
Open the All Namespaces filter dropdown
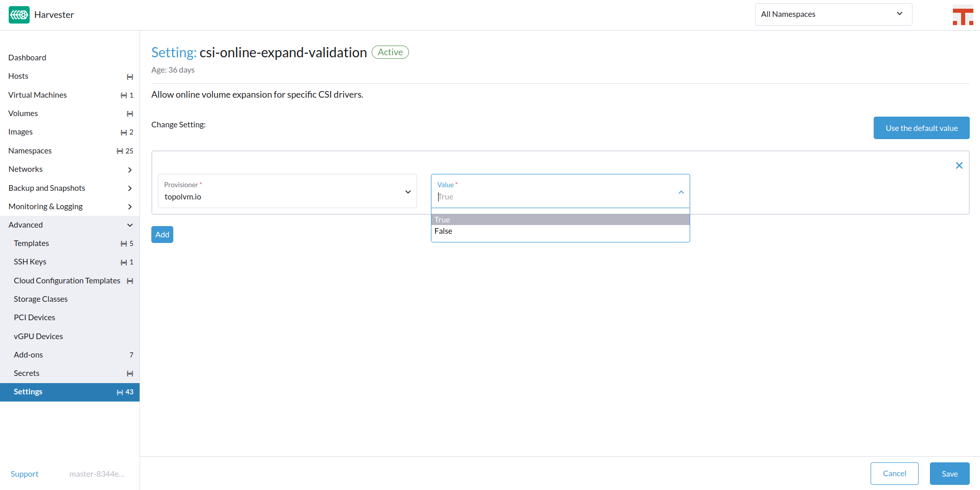(x=833, y=14)
